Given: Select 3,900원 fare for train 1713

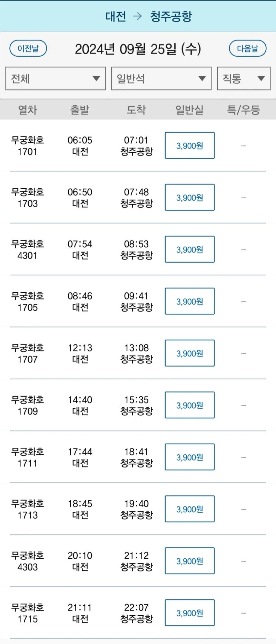Looking at the screenshot, I should point(190,509).
